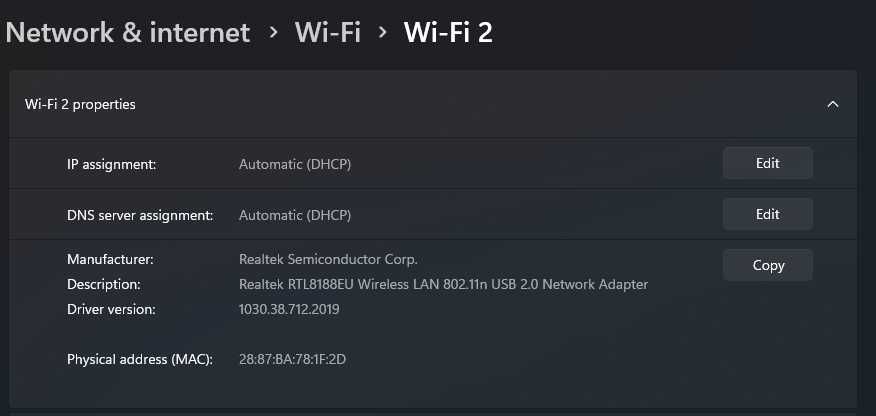Click the MAC address 28:87:BA:78:1F:2D
Viewport: 876px width, 416px height.
[x=294, y=359]
